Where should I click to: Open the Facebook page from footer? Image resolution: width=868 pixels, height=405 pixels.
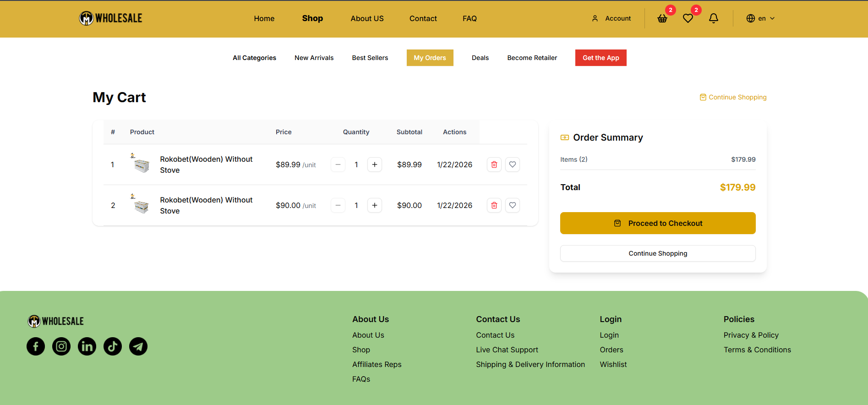point(36,346)
